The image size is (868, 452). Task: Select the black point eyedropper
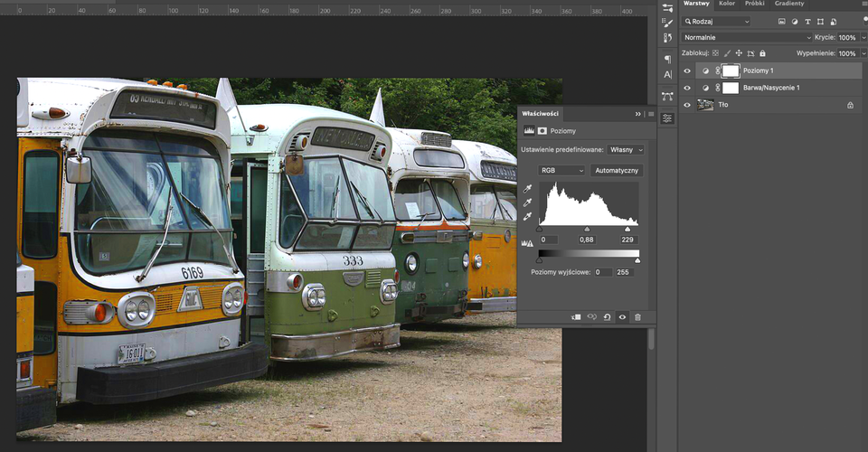pos(527,189)
